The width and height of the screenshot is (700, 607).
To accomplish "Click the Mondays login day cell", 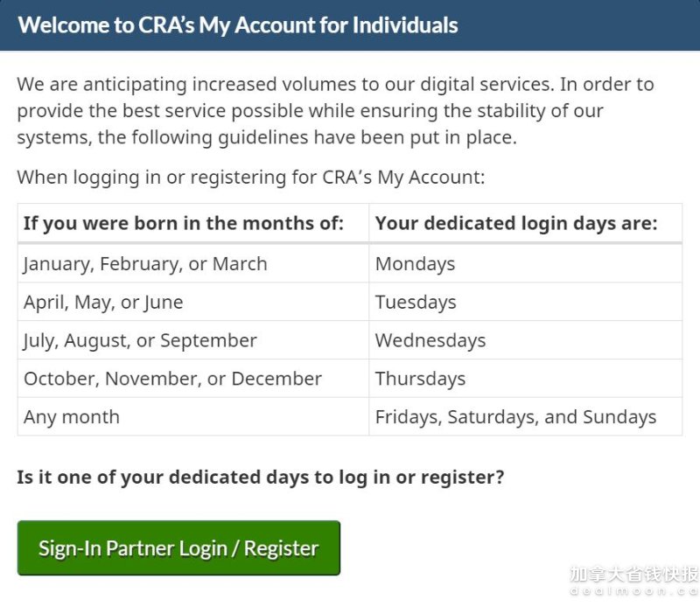I will click(x=526, y=263).
